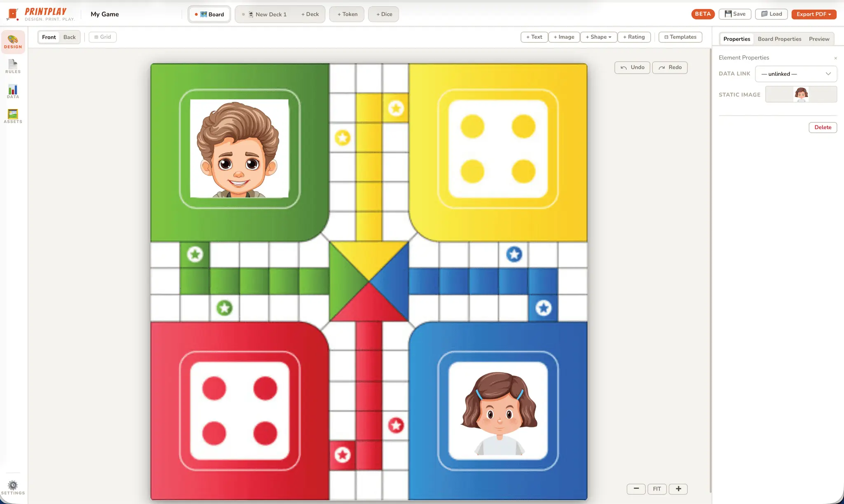This screenshot has height=504, width=844.
Task: Open the Data section in sidebar
Action: (x=13, y=91)
